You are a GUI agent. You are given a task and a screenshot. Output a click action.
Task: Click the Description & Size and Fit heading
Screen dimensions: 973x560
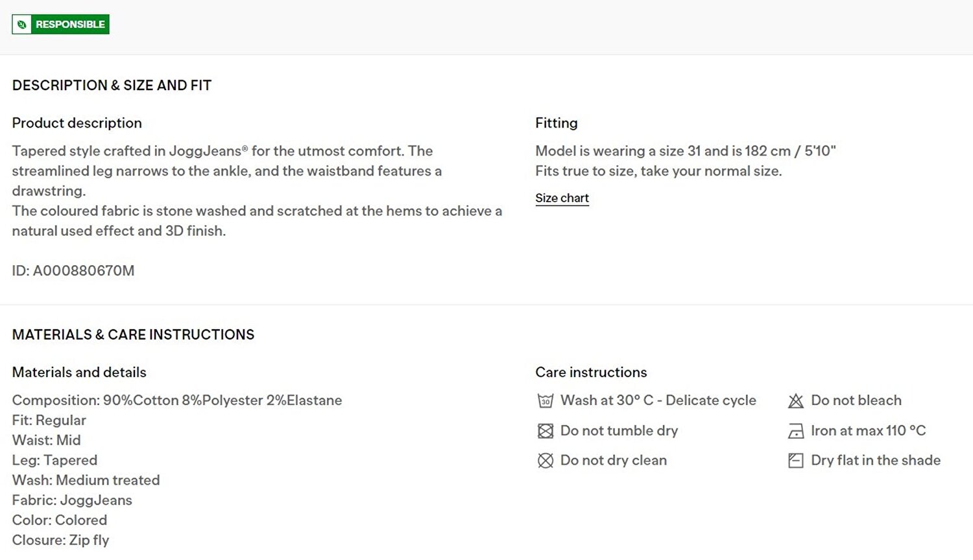112,86
